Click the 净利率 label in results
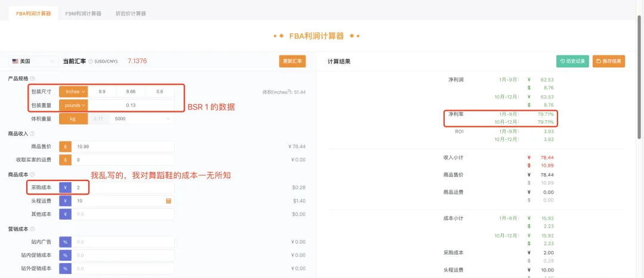 point(456,114)
